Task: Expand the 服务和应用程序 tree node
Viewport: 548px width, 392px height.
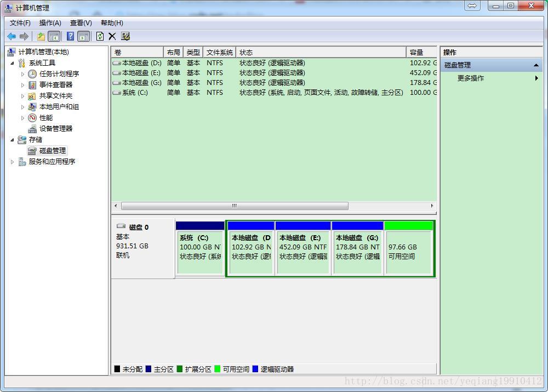Action: (x=13, y=162)
